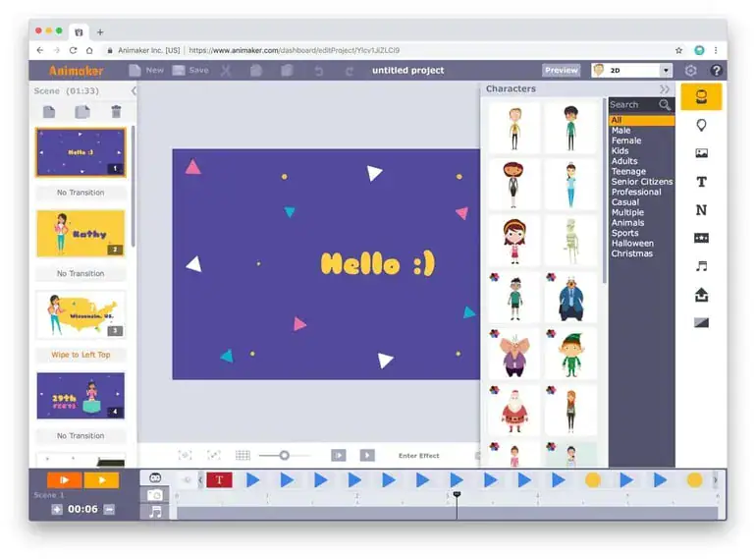Switch to the music track in timeline

[x=155, y=512]
